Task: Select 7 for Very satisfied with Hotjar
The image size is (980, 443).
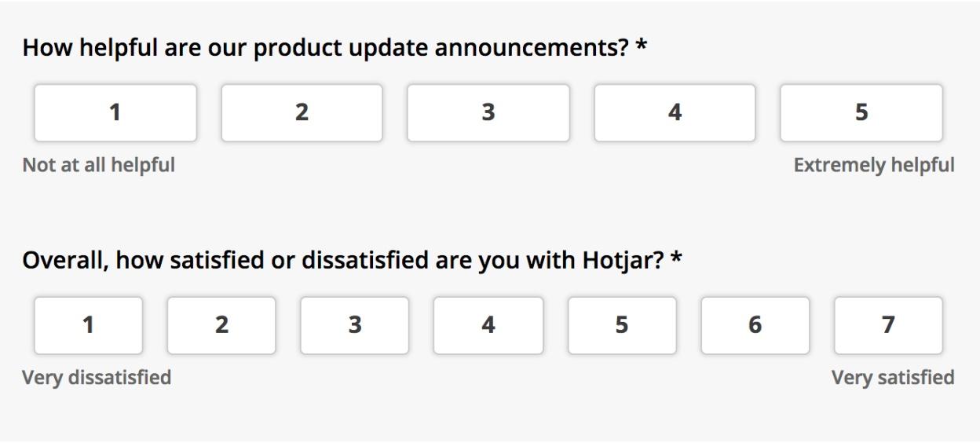Action: (889, 325)
